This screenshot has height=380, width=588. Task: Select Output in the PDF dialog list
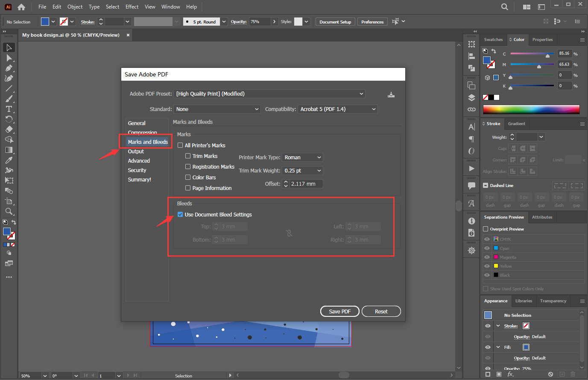click(136, 152)
